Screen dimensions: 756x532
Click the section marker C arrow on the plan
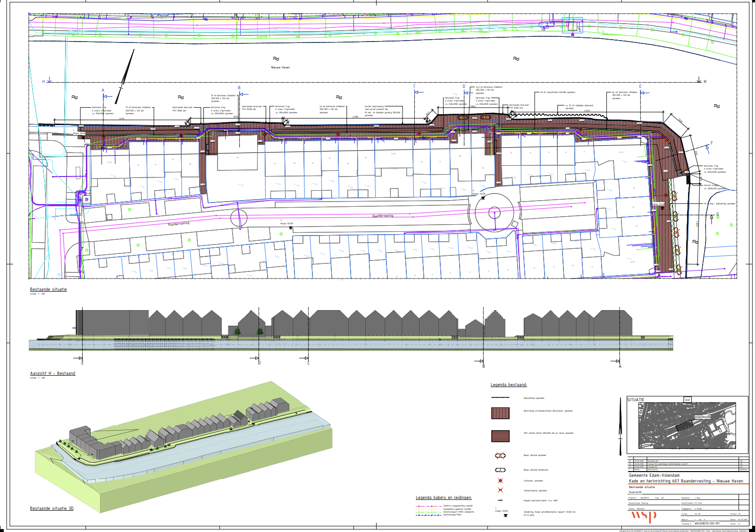point(418,93)
